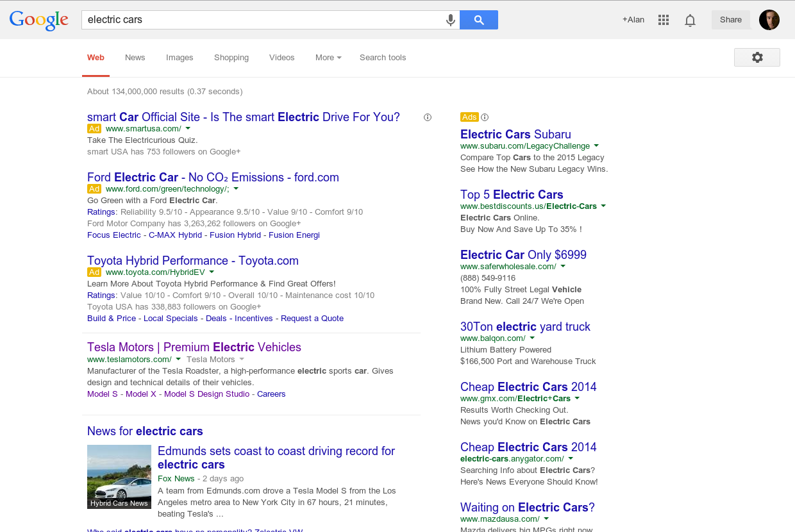The height and width of the screenshot is (532, 795).
Task: Click the Google logo
Action: pos(38,20)
